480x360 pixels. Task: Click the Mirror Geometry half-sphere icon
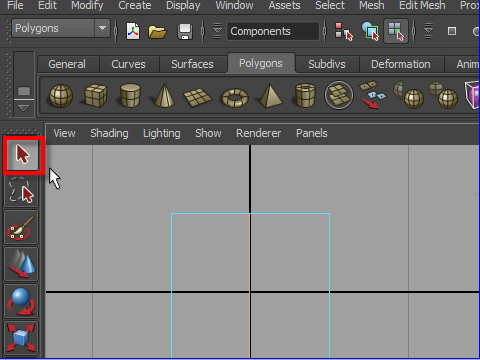(x=409, y=95)
